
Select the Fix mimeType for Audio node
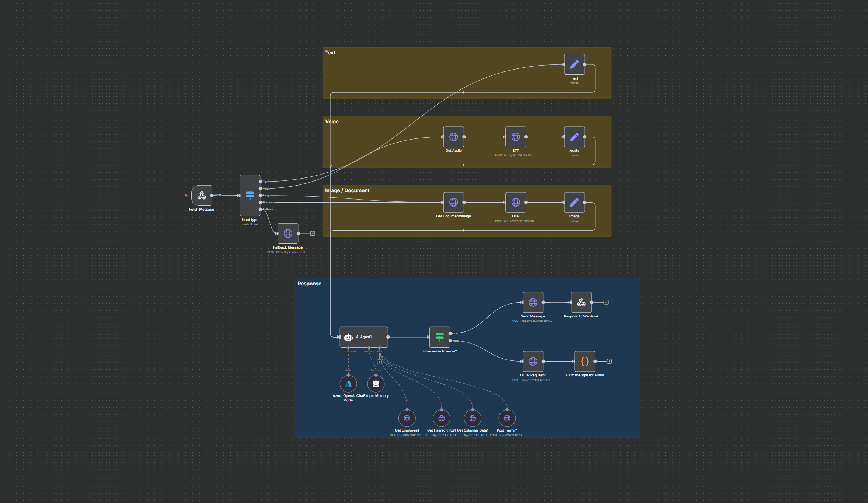(585, 361)
